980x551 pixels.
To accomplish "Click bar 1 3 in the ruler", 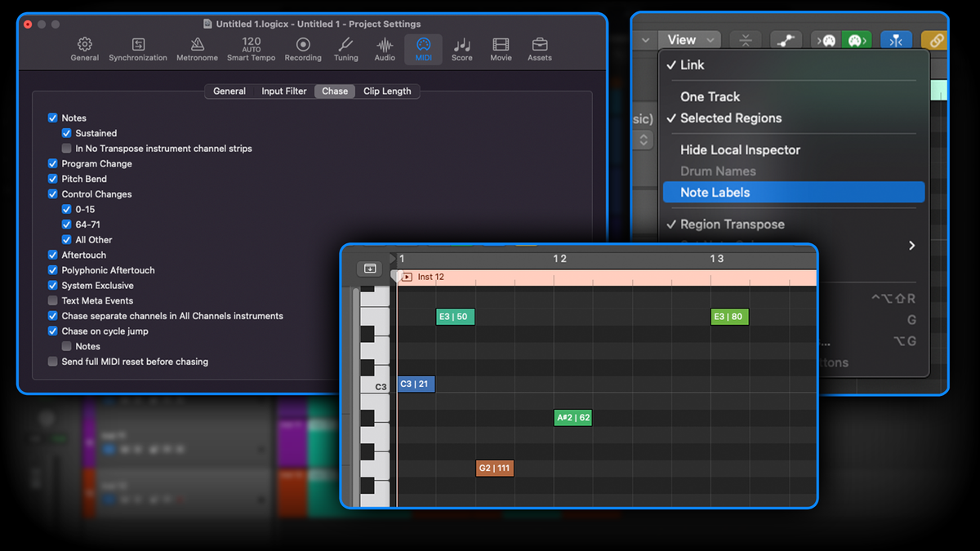I will (x=716, y=259).
